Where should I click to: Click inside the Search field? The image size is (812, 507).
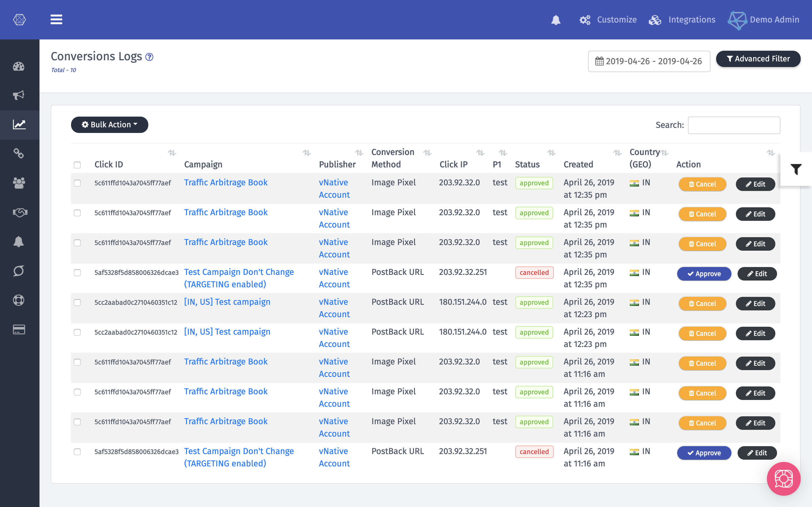[734, 125]
